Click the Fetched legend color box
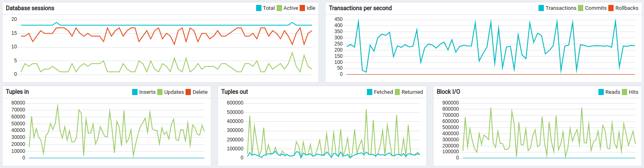The height and width of the screenshot is (168, 644). [x=370, y=92]
